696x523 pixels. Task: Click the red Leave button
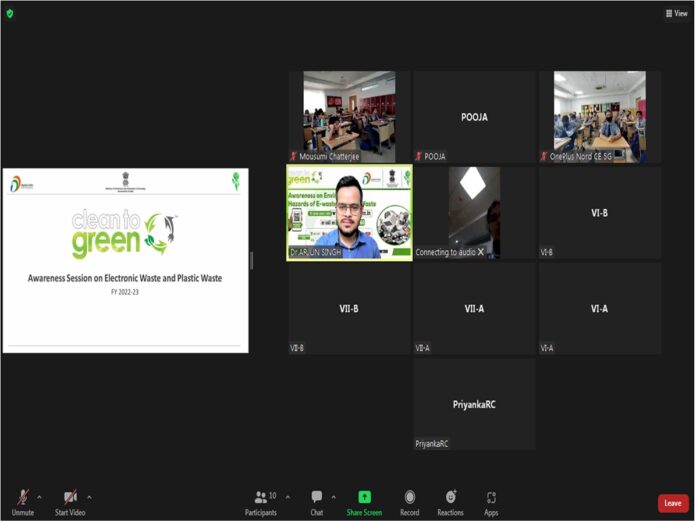[x=673, y=503]
